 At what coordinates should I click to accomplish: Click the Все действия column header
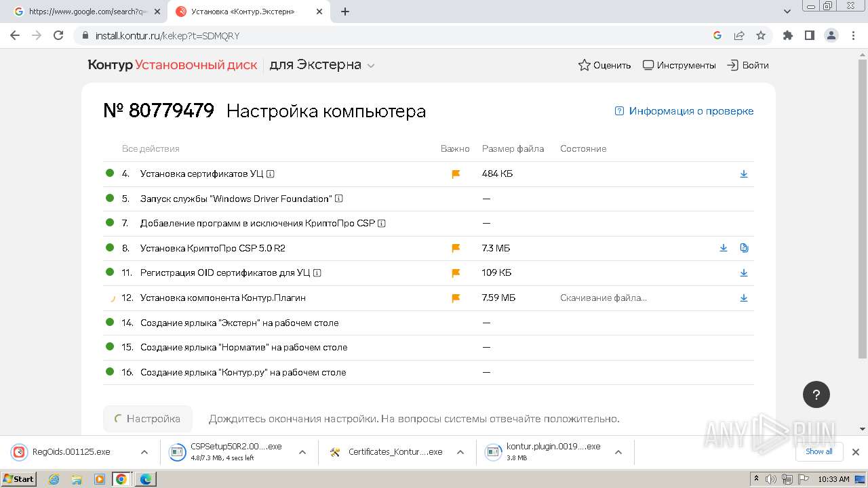[x=151, y=148]
